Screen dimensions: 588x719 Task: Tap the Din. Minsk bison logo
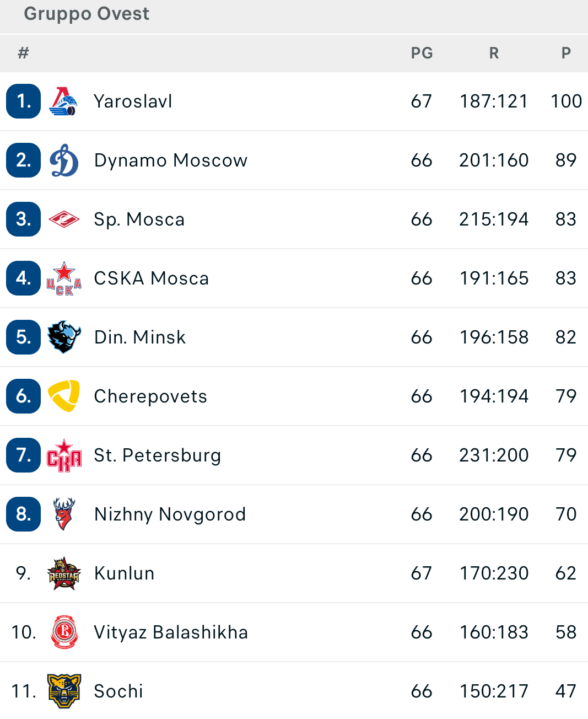(64, 337)
